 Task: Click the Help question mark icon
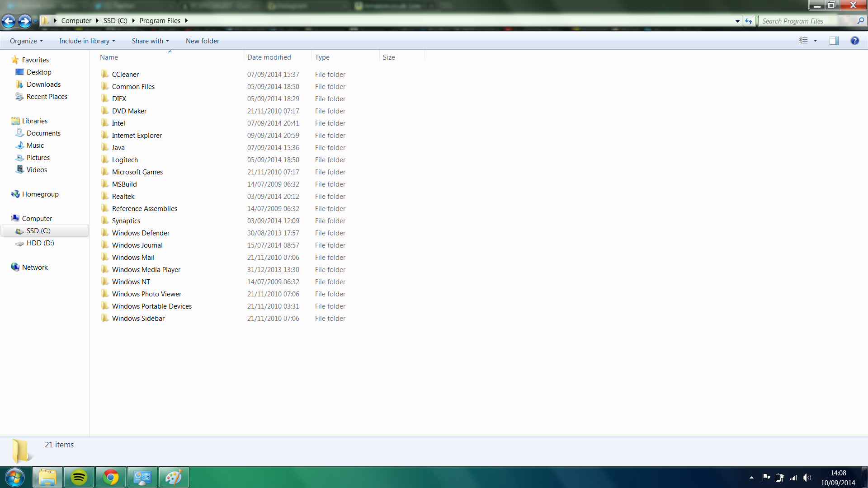tap(854, 41)
